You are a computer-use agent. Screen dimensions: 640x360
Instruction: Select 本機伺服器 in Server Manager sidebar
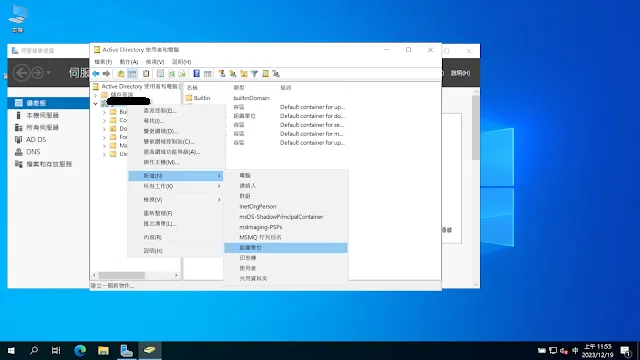(48, 115)
